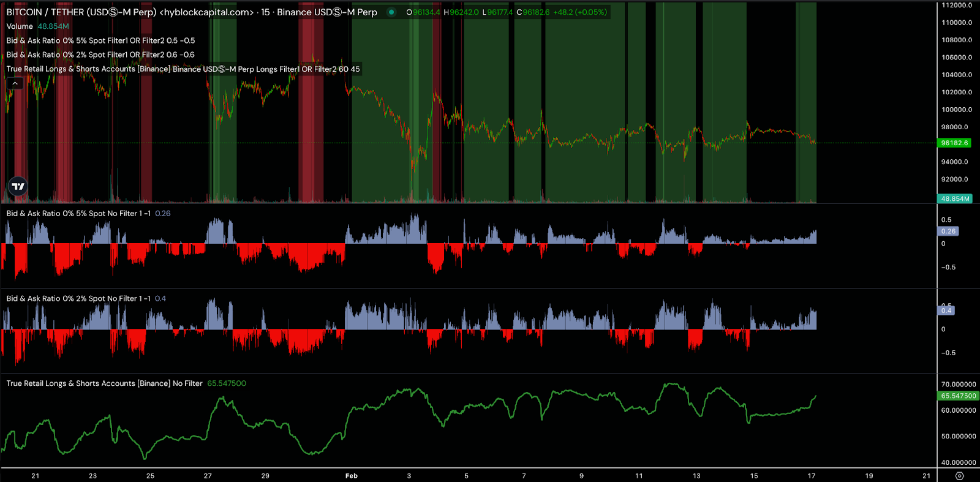Click the 70.000000 level on retail axis
Screen dimensions: 980x482
[x=959, y=384]
